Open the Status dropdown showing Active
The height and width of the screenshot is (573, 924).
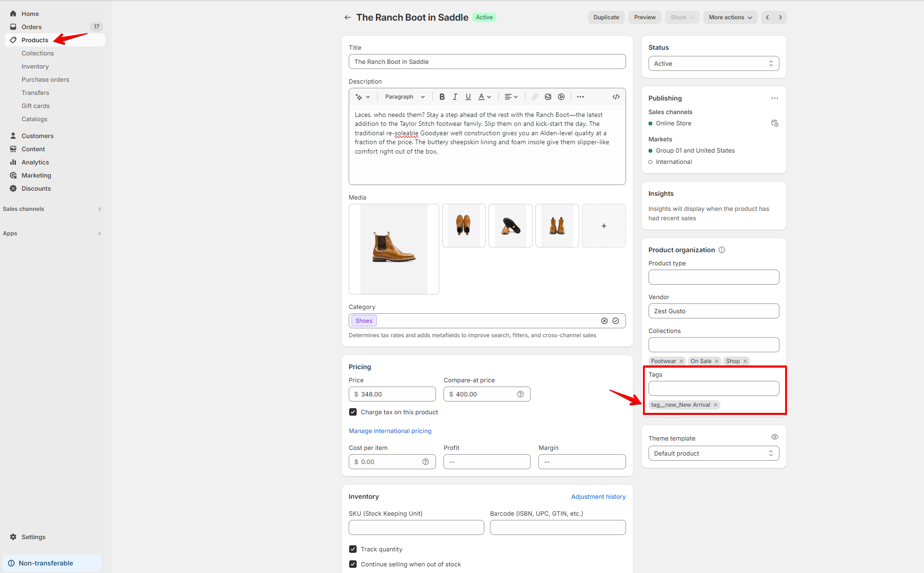(x=713, y=63)
